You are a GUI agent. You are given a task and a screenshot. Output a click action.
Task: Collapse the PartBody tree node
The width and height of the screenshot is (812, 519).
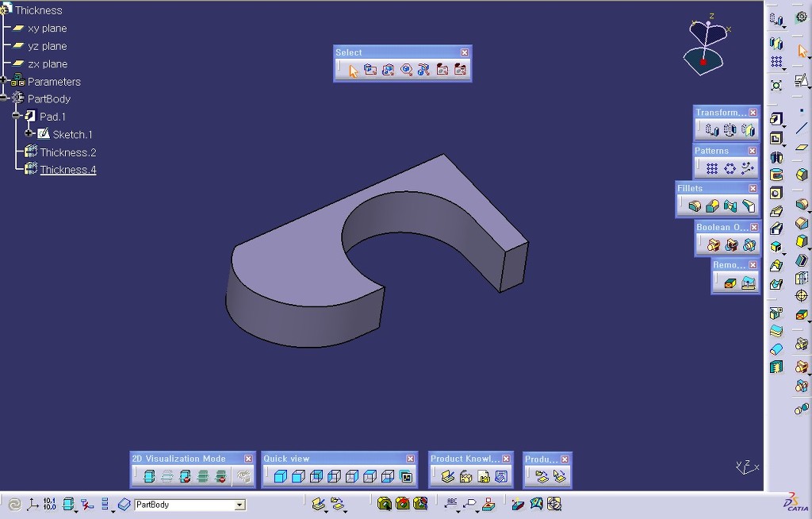4,98
